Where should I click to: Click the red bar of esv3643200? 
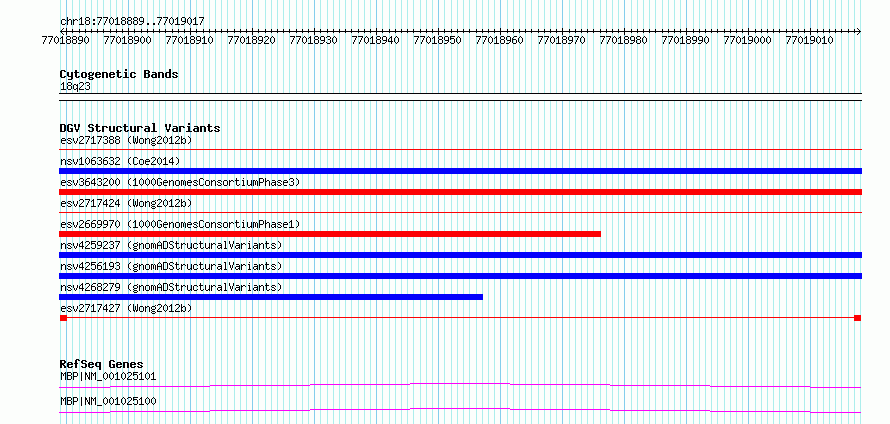pyautogui.click(x=460, y=192)
